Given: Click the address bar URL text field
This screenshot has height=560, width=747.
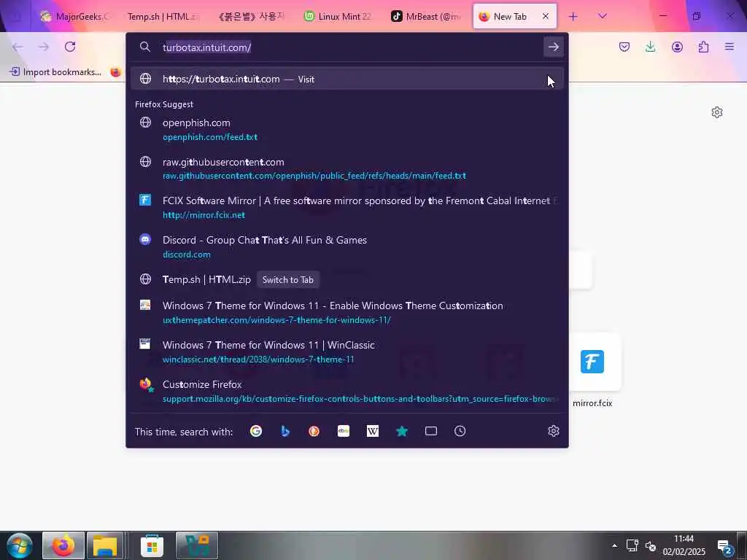Looking at the screenshot, I should click(x=350, y=47).
